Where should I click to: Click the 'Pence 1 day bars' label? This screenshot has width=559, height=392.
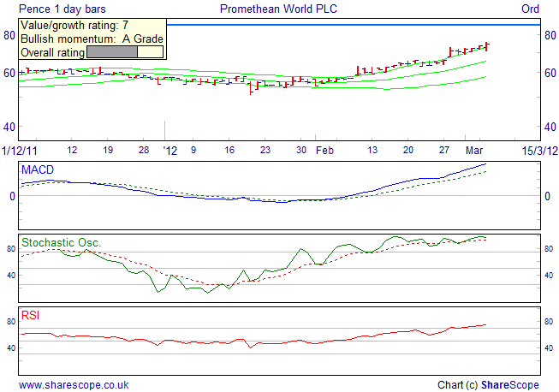[x=62, y=9]
